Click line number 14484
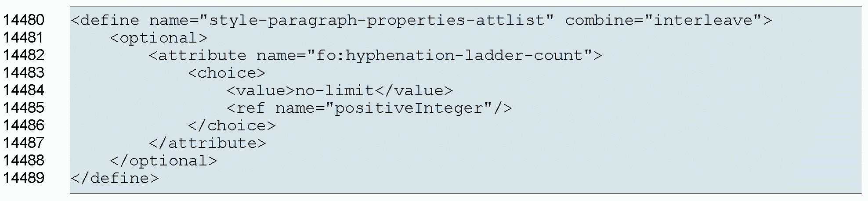The height and width of the screenshot is (201, 868). (24, 90)
